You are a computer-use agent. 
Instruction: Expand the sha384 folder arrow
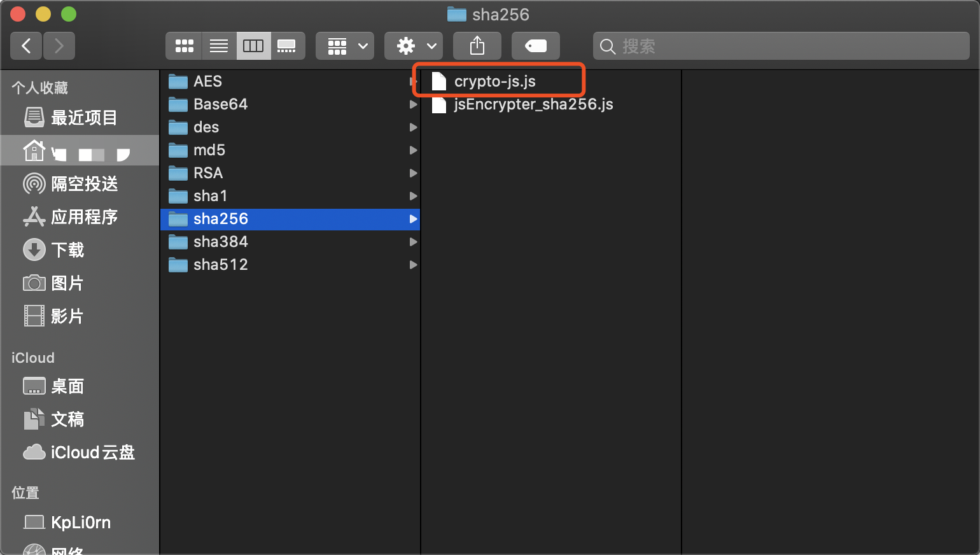coord(414,242)
